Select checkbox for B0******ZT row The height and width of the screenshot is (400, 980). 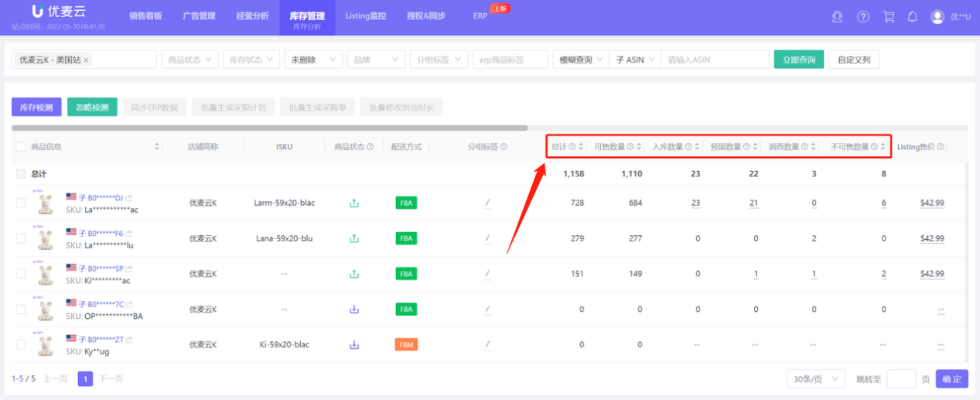tap(21, 345)
